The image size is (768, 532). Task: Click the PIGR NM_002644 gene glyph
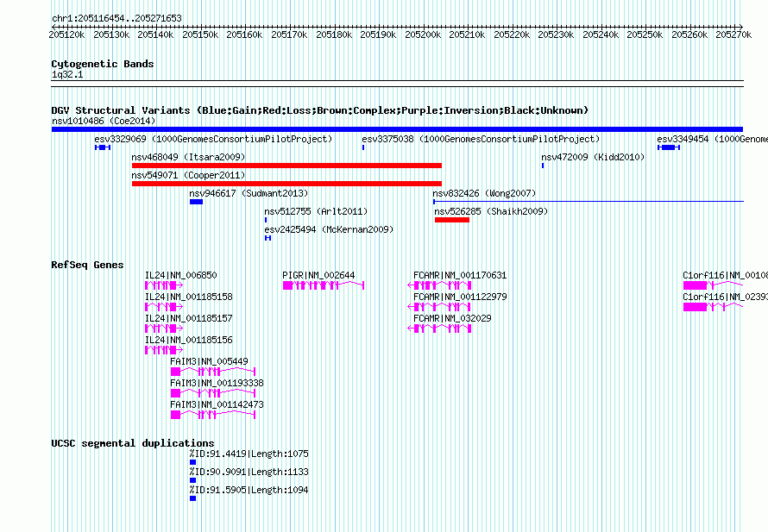[324, 285]
